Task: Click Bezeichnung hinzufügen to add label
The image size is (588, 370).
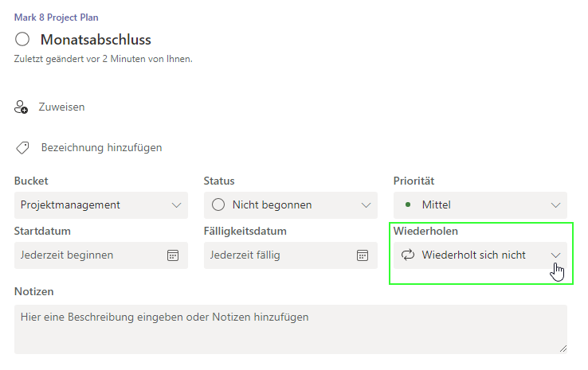Action: coord(101,147)
